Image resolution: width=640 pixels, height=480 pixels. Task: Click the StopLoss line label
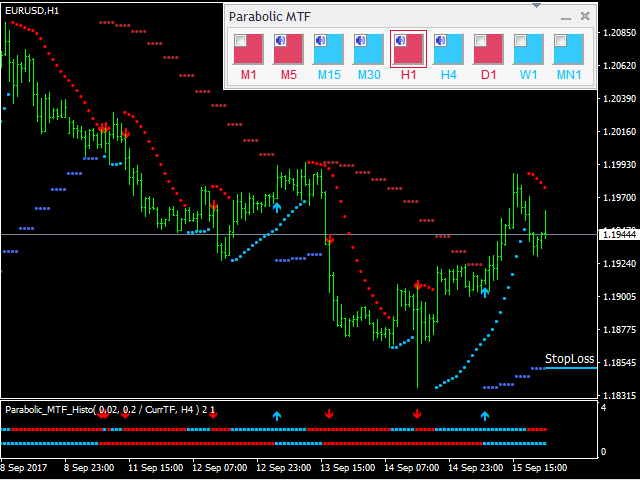pos(569,358)
